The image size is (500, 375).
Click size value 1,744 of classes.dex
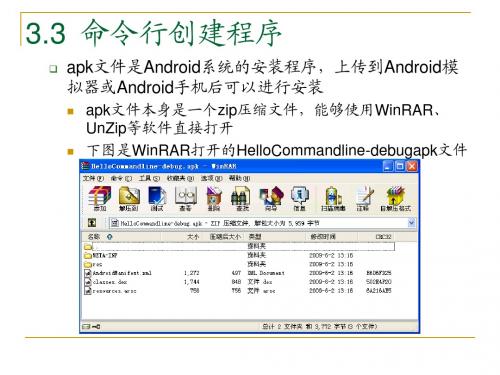pos(192,282)
